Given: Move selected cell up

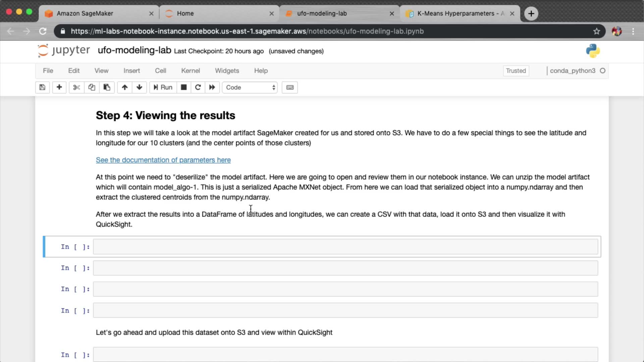Looking at the screenshot, I should pos(124,87).
